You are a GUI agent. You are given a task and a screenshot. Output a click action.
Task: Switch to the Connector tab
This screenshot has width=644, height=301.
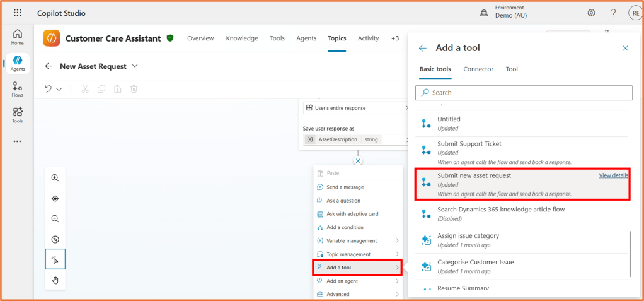point(478,69)
